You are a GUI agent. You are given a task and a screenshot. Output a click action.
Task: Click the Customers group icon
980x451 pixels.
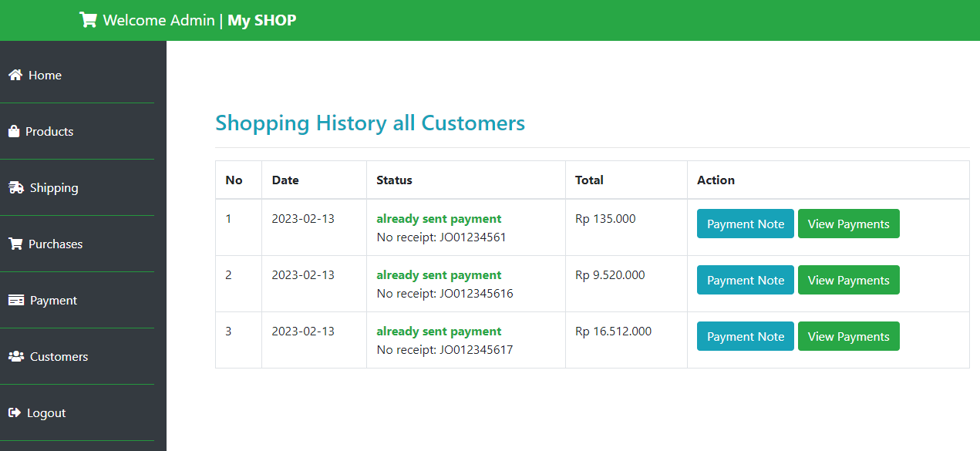[15, 356]
